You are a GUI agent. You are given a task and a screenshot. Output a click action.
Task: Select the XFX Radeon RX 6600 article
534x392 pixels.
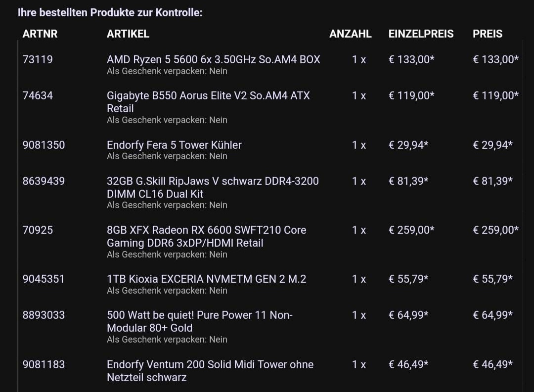206,236
